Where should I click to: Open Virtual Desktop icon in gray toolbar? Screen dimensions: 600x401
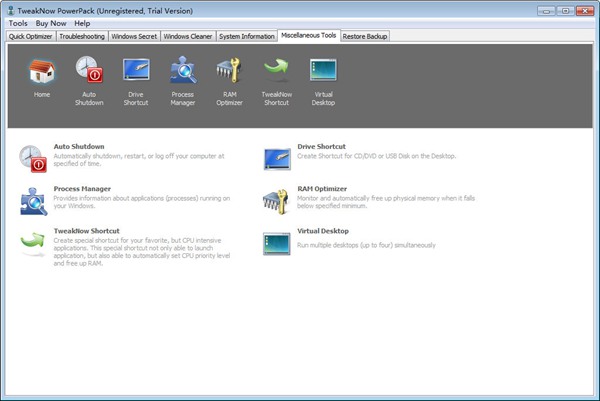[x=323, y=70]
